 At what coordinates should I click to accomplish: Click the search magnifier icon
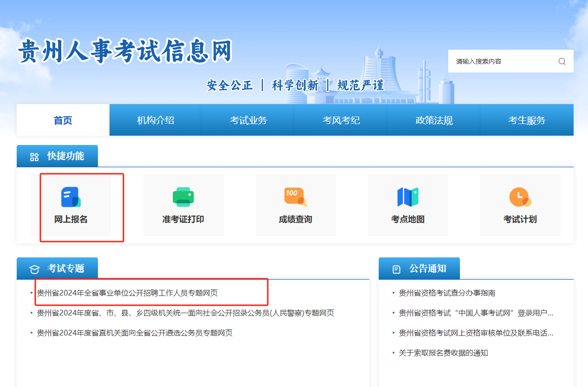pyautogui.click(x=562, y=61)
